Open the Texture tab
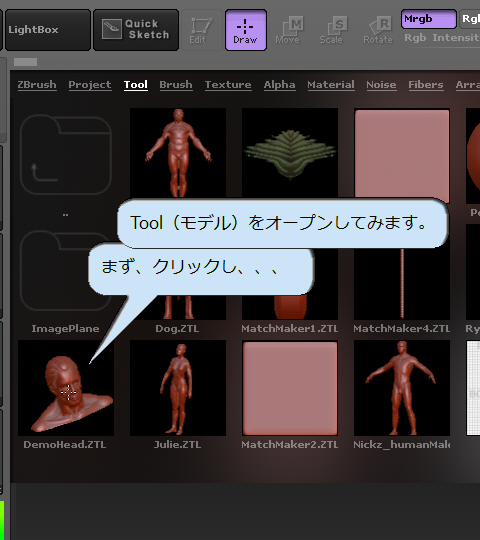This screenshot has height=540, width=480. (228, 85)
